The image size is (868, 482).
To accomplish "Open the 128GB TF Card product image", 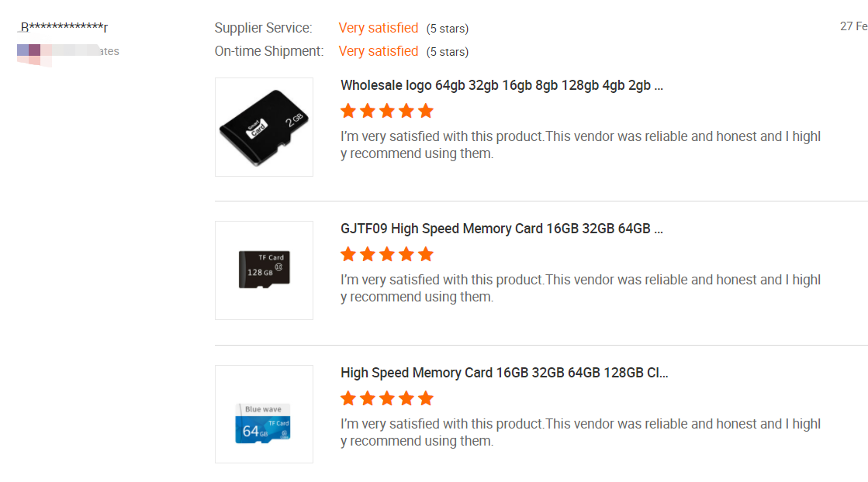I will pyautogui.click(x=264, y=270).
